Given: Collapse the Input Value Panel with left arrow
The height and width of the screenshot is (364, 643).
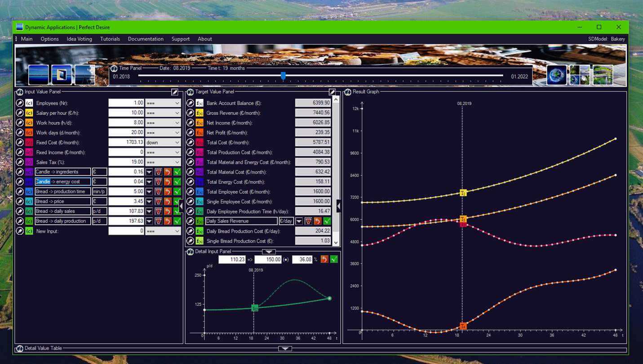Looking at the screenshot, I should click(181, 206).
